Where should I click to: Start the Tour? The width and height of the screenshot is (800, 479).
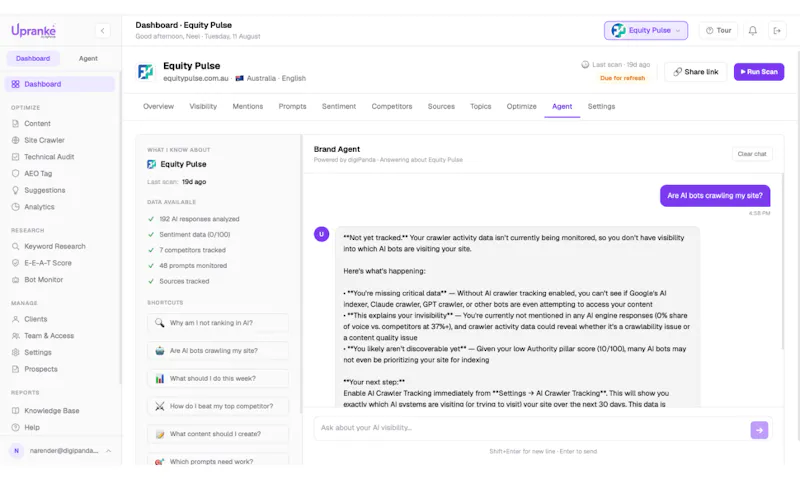(x=718, y=31)
